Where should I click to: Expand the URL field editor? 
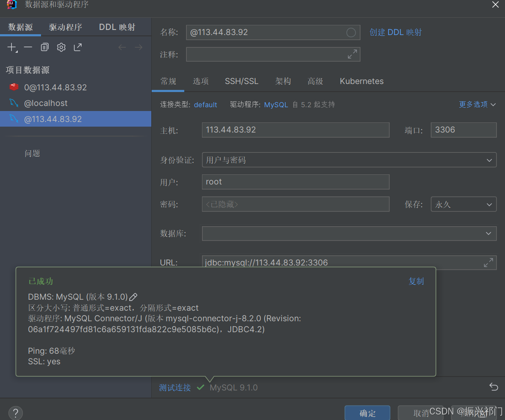tap(489, 263)
